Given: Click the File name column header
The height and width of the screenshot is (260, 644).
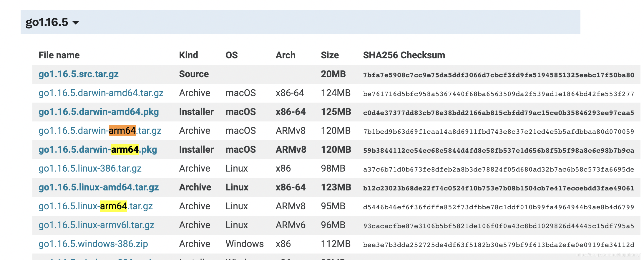Looking at the screenshot, I should pos(59,55).
